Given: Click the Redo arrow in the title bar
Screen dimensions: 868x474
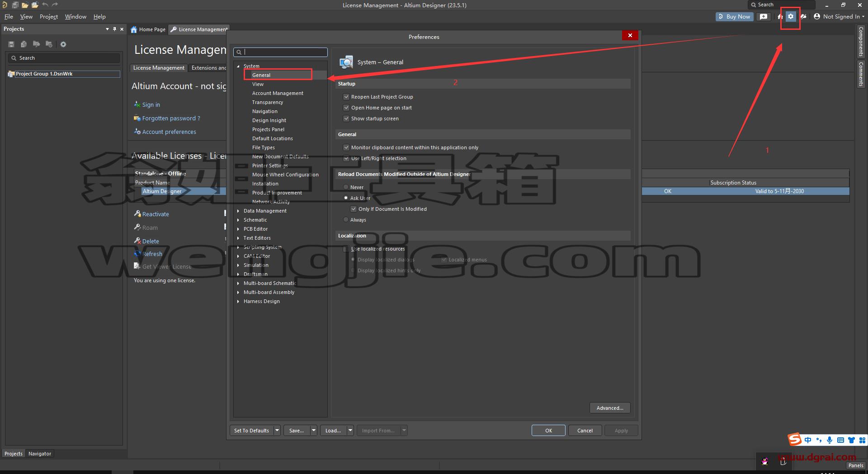Looking at the screenshot, I should [x=55, y=5].
